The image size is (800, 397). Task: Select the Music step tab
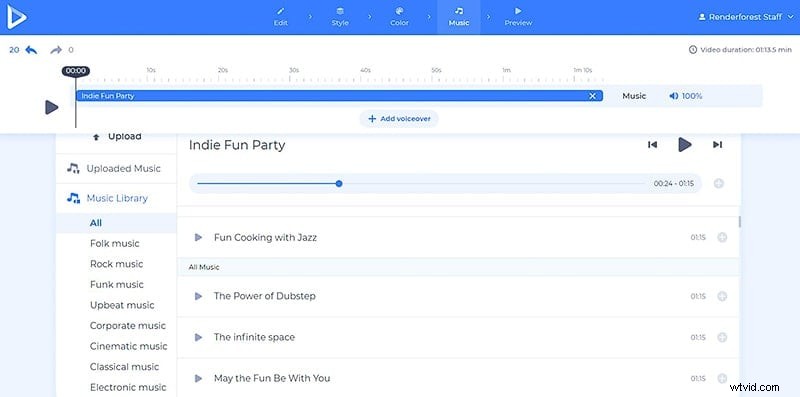click(459, 17)
